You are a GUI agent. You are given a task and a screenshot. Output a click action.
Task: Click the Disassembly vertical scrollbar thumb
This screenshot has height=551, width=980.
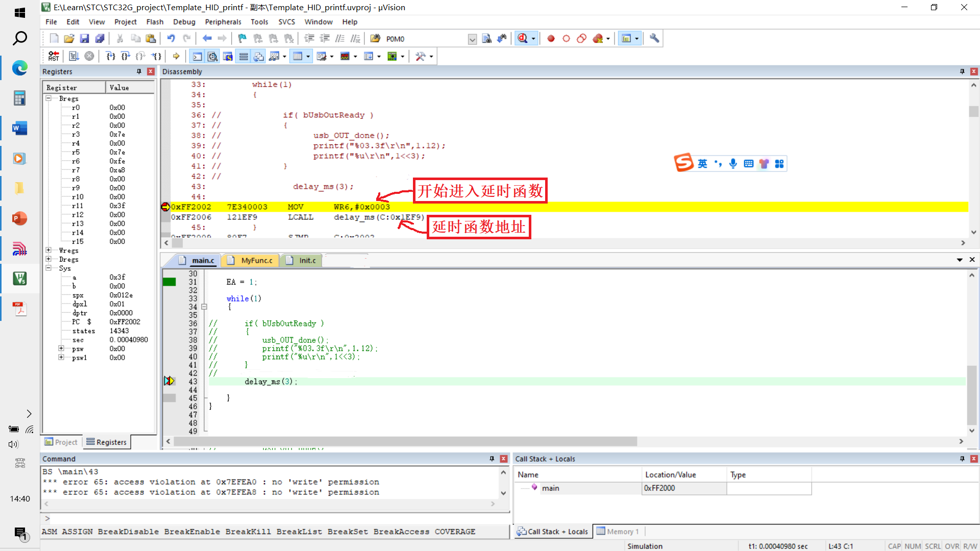point(974,111)
